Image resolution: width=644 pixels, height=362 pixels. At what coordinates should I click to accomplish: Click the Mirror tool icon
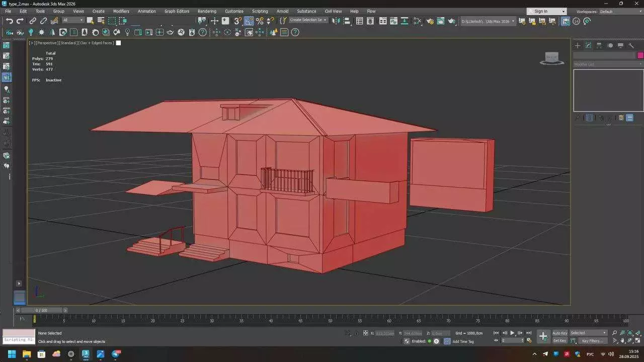[336, 21]
